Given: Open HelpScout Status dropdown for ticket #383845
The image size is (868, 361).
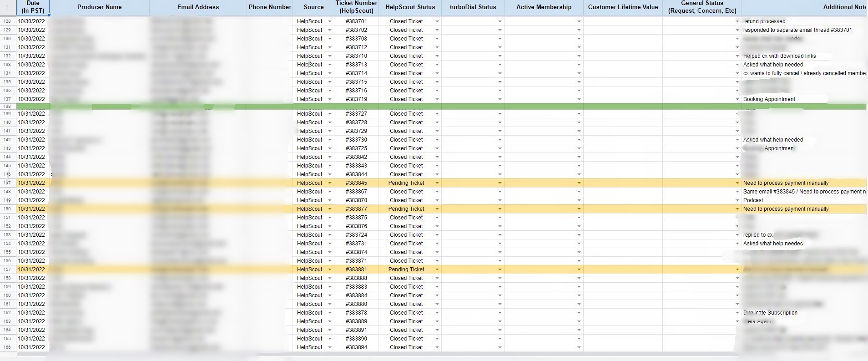Looking at the screenshot, I should click(437, 183).
